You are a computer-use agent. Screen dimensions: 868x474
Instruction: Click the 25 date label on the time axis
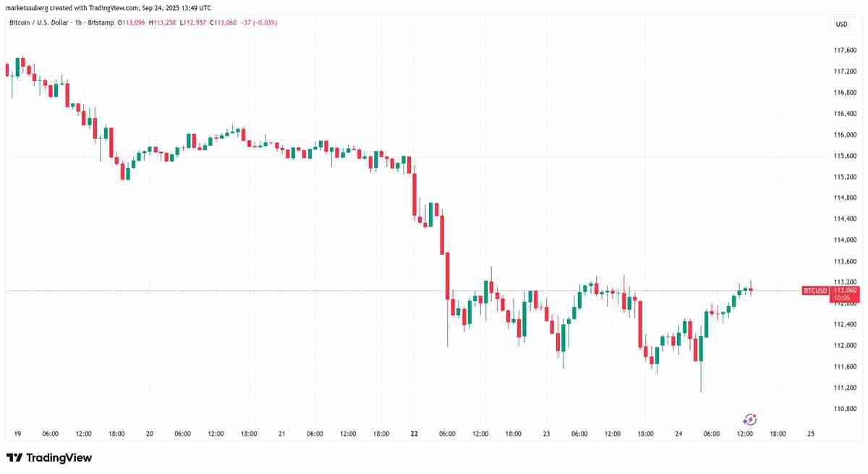click(811, 434)
